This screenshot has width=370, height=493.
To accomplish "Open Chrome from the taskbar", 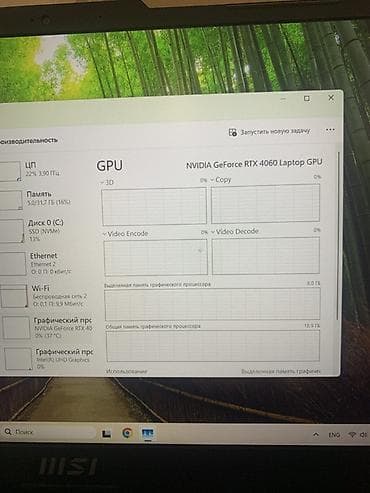I will [127, 433].
